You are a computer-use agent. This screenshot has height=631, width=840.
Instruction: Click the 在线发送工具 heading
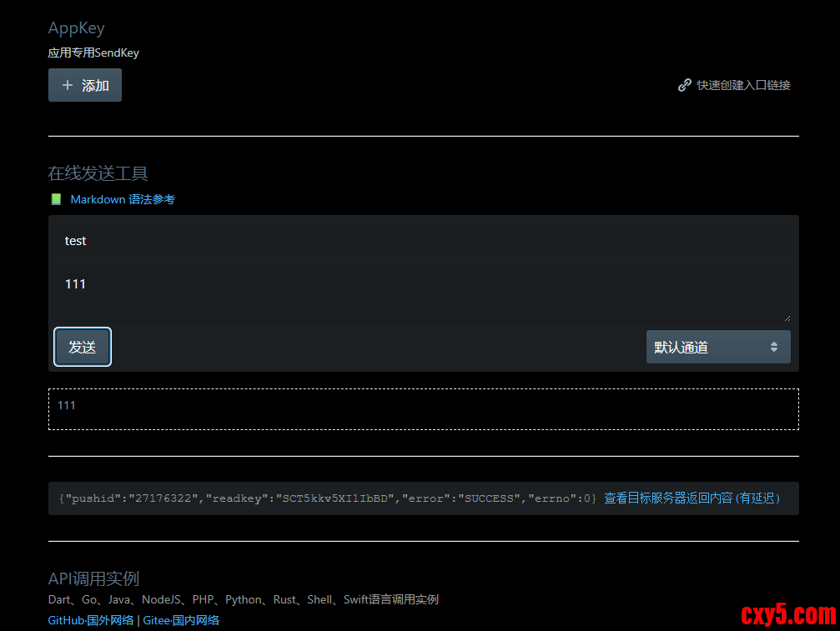tap(98, 173)
